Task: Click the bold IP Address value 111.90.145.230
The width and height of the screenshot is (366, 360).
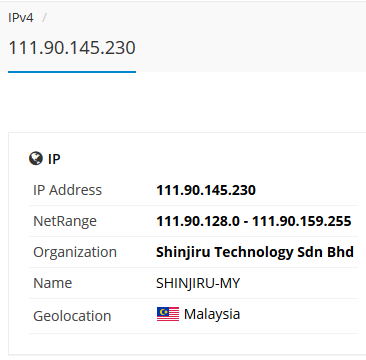Action: [x=206, y=190]
